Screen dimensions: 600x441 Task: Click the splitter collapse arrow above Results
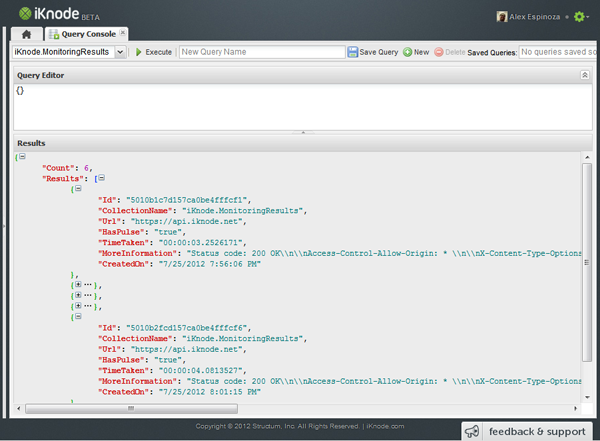(303, 132)
